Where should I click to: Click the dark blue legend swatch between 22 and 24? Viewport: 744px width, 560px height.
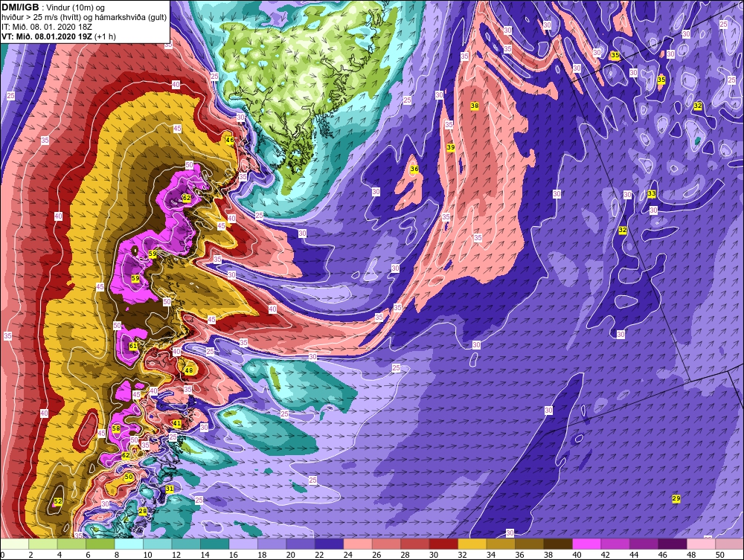coord(330,544)
